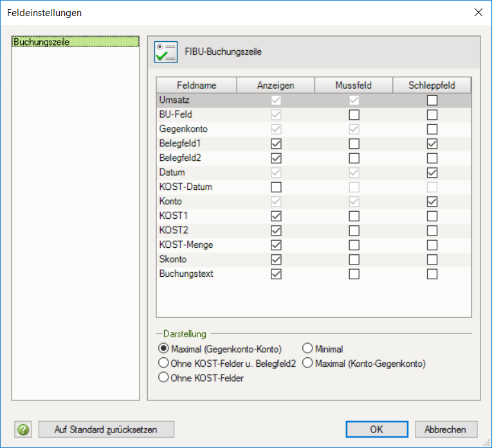Disable Schleppfeld for Konto row
492x448 pixels.
pyautogui.click(x=432, y=201)
